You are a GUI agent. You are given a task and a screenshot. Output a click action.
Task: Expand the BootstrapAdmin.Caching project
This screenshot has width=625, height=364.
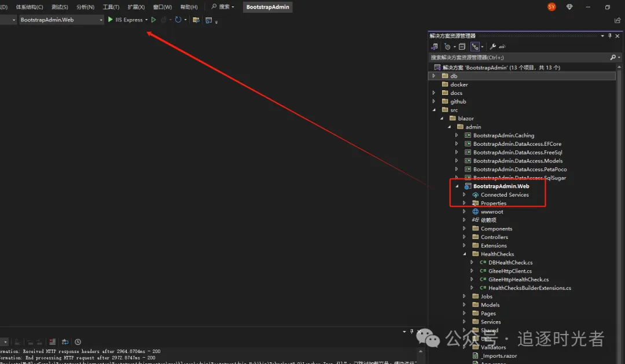457,135
